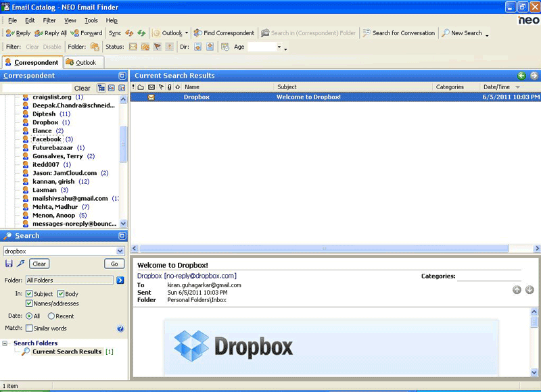This screenshot has height=392, width=541.
Task: Reply to the selected email
Action: 18,33
